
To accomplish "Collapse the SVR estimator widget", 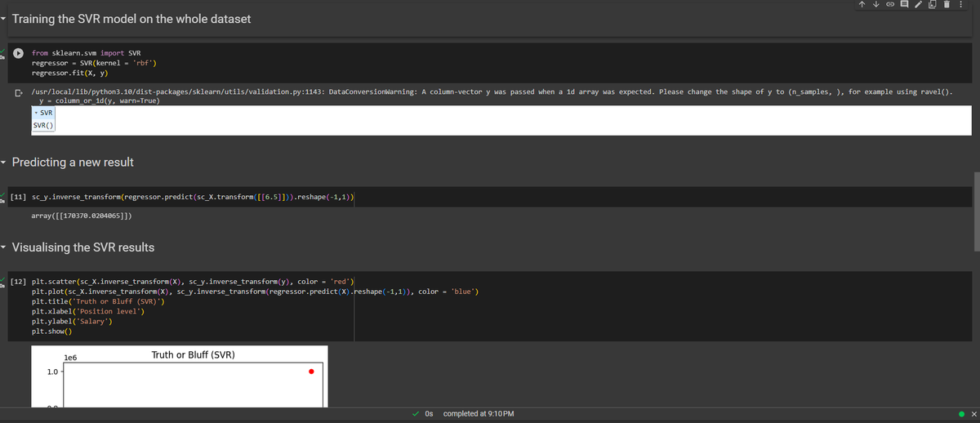I will point(43,112).
